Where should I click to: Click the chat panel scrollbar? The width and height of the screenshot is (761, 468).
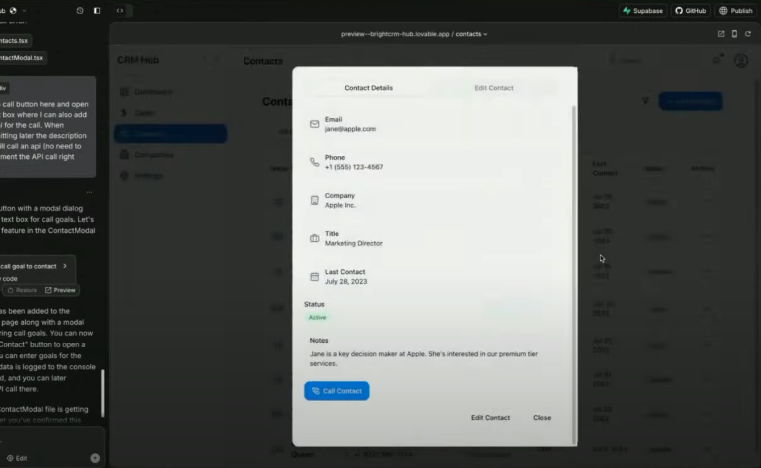coord(102,393)
